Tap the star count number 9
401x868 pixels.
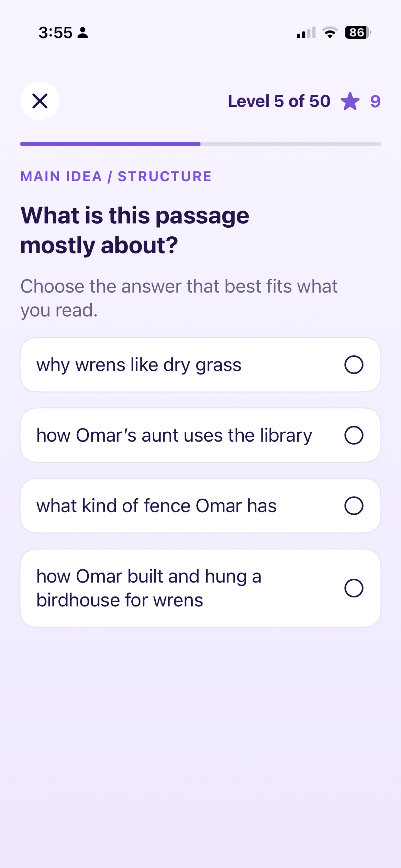point(375,101)
